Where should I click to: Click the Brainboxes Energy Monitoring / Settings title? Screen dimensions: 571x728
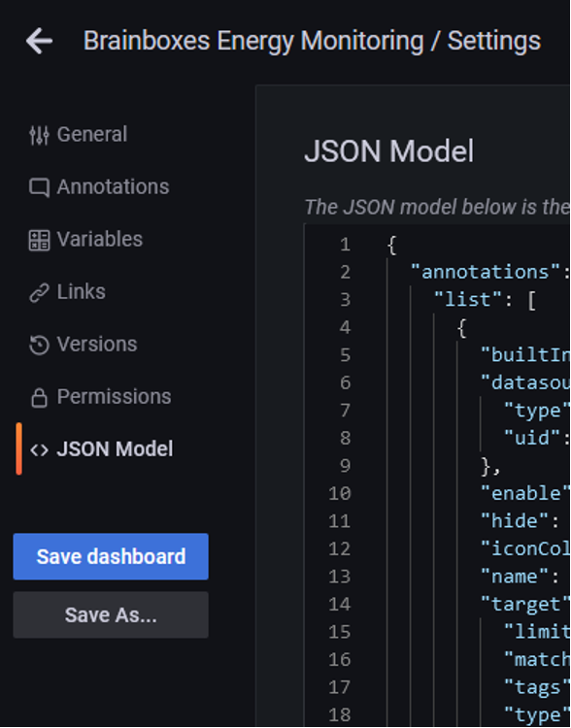click(x=313, y=41)
